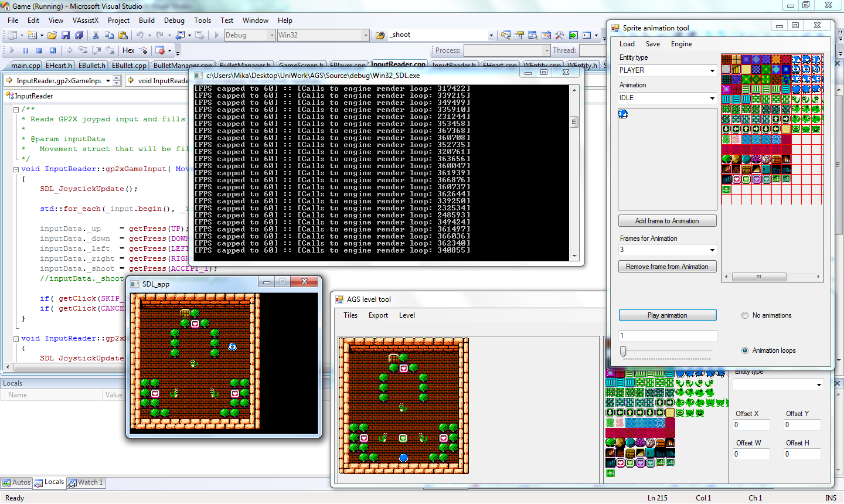Image resolution: width=844 pixels, height=504 pixels.
Task: Click the Paste clipboard icon
Action: (122, 35)
